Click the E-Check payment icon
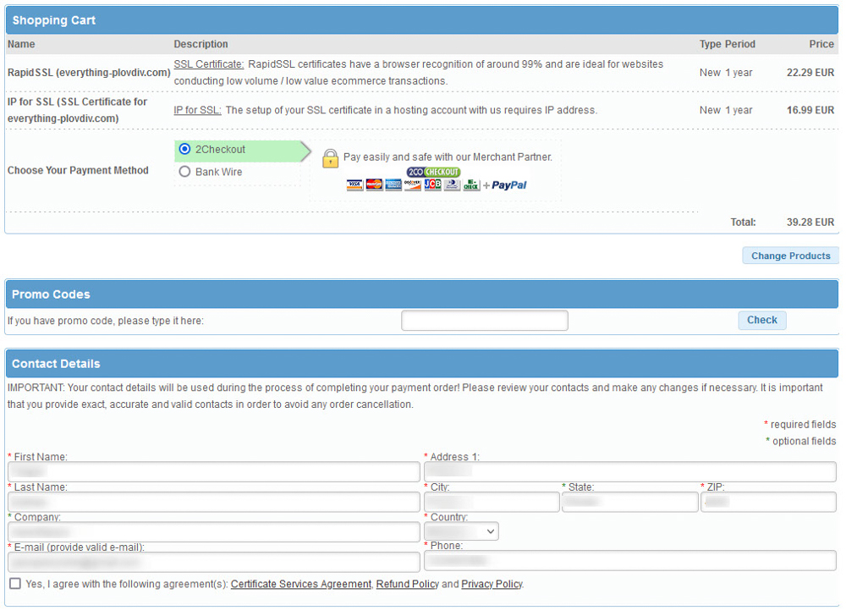Image resolution: width=846 pixels, height=616 pixels. point(471,184)
